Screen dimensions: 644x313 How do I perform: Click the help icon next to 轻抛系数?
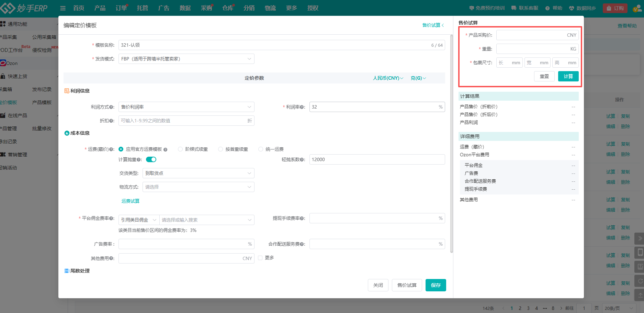tap(303, 160)
